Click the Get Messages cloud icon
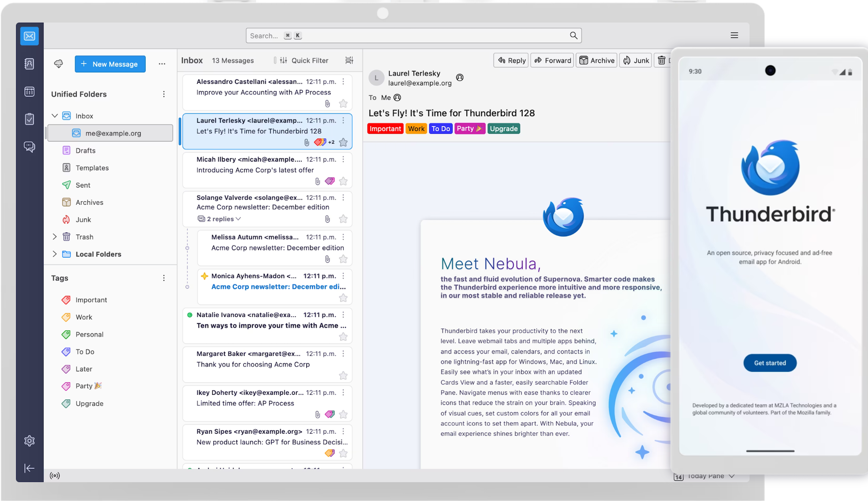Image resolution: width=868 pixels, height=501 pixels. (x=59, y=64)
